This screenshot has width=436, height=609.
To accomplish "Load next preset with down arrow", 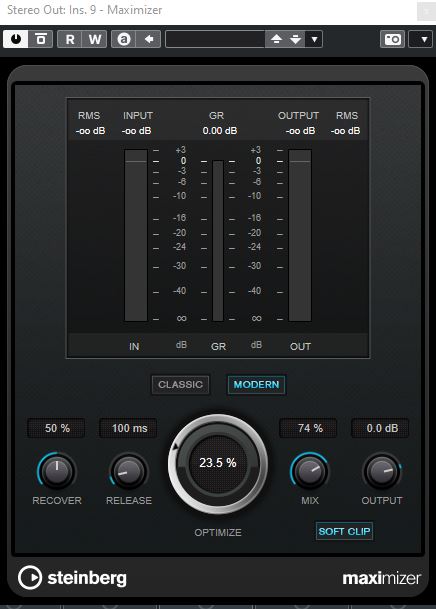I will pyautogui.click(x=295, y=39).
